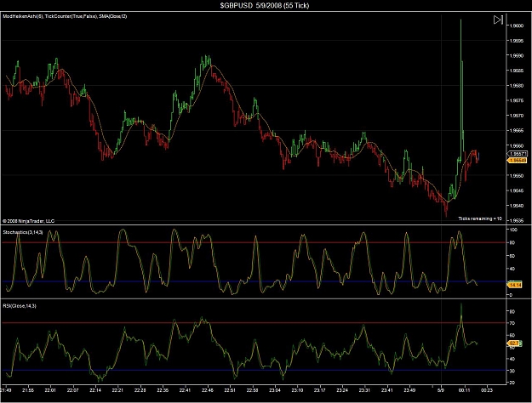This screenshot has width=532, height=403.
Task: Click the orange 1.9554 SMA price marker
Action: [517, 160]
